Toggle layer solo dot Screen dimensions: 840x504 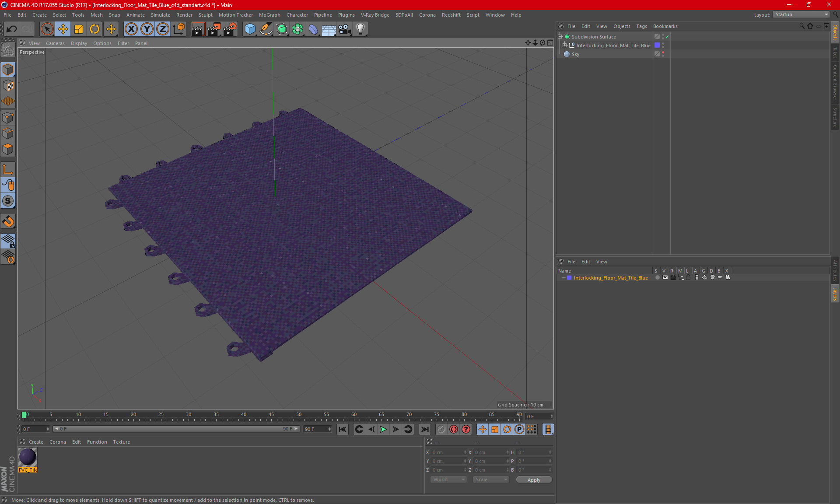(657, 277)
